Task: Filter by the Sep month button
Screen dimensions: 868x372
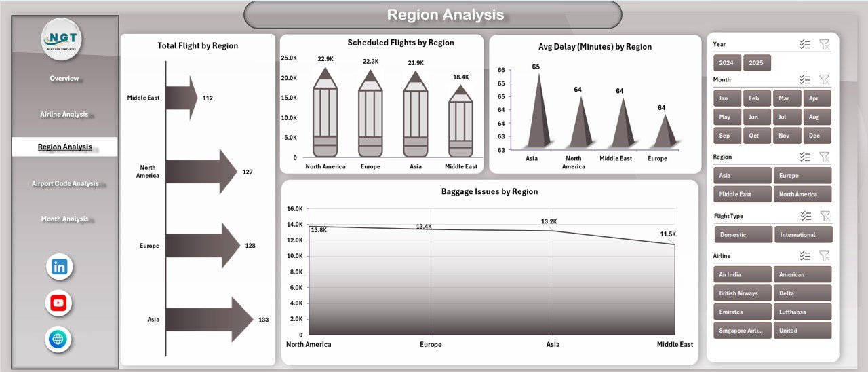Action: pos(726,136)
